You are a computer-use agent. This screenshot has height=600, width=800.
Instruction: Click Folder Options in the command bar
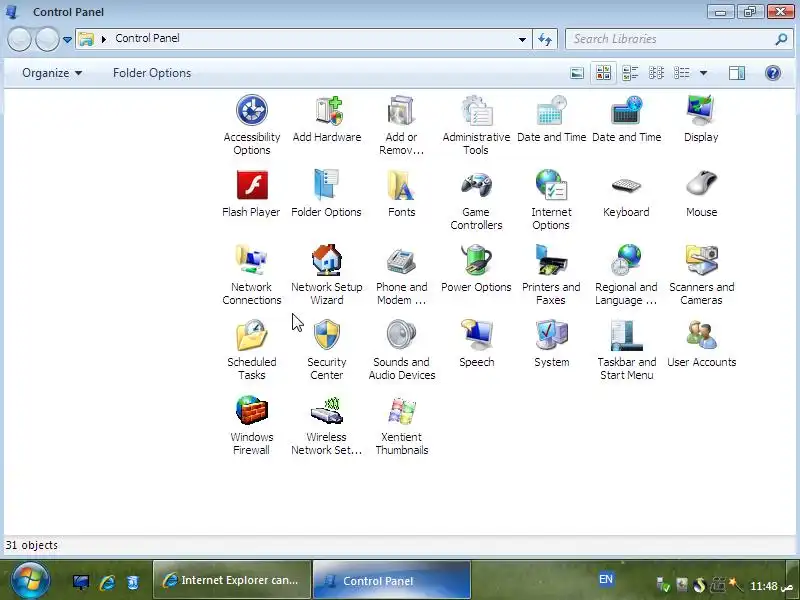tap(152, 73)
